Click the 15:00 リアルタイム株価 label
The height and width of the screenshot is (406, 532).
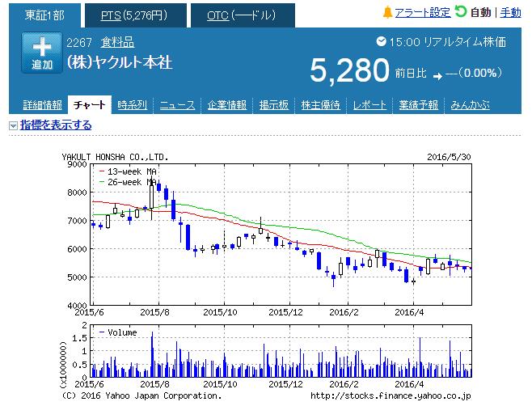pos(447,42)
